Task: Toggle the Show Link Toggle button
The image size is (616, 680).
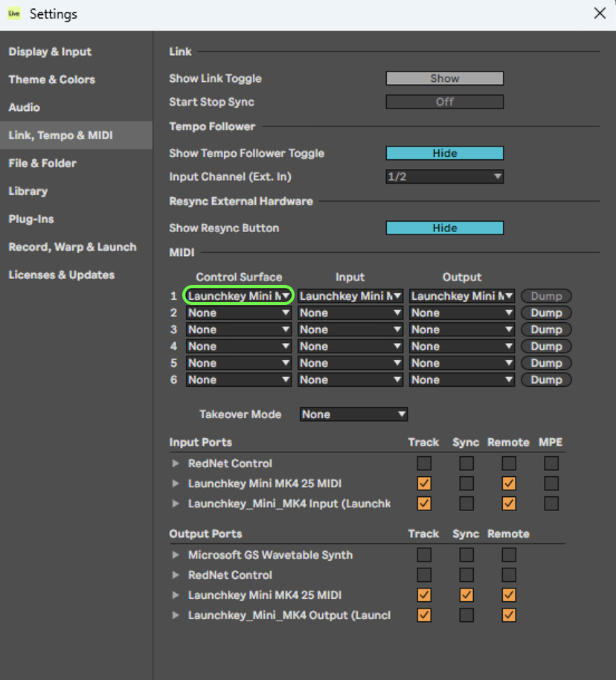Action: point(445,79)
